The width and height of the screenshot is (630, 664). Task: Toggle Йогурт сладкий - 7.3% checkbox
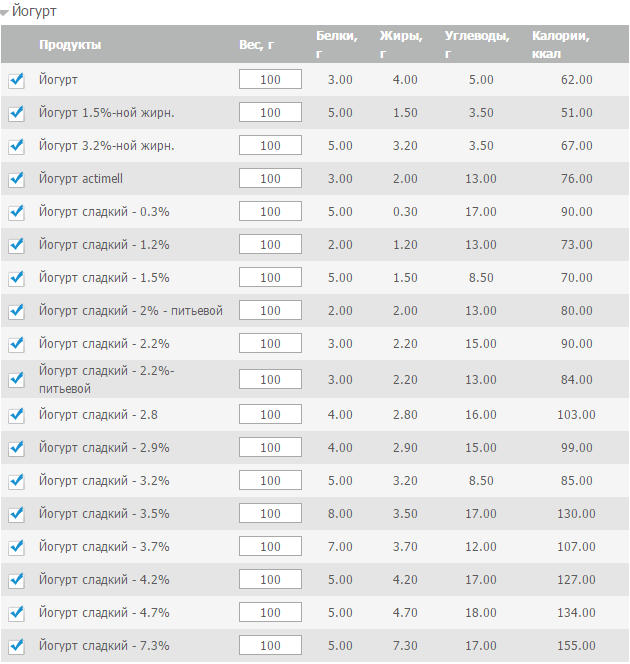(x=16, y=646)
